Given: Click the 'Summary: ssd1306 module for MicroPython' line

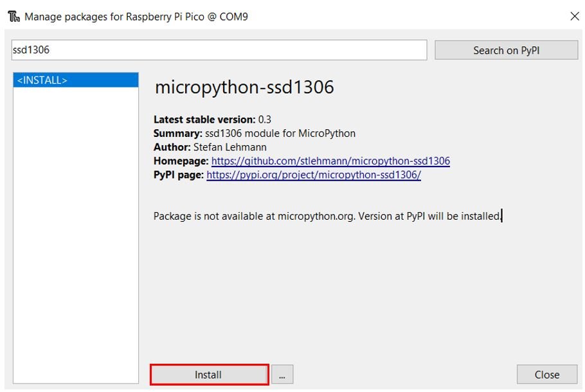Looking at the screenshot, I should 255,133.
